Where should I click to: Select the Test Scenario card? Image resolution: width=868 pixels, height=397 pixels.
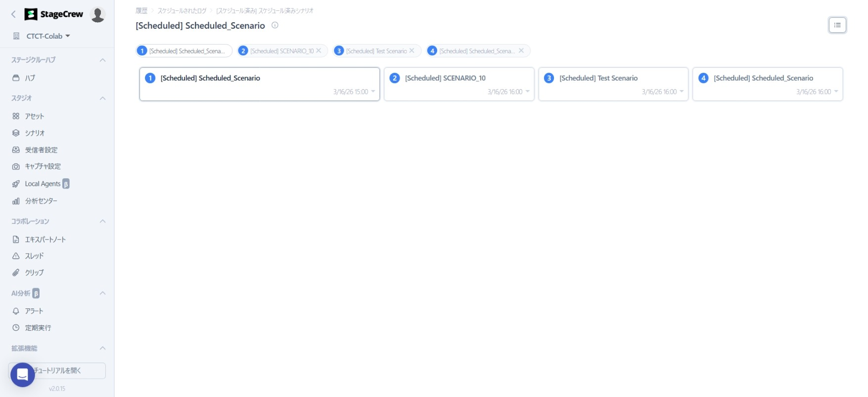pos(613,84)
